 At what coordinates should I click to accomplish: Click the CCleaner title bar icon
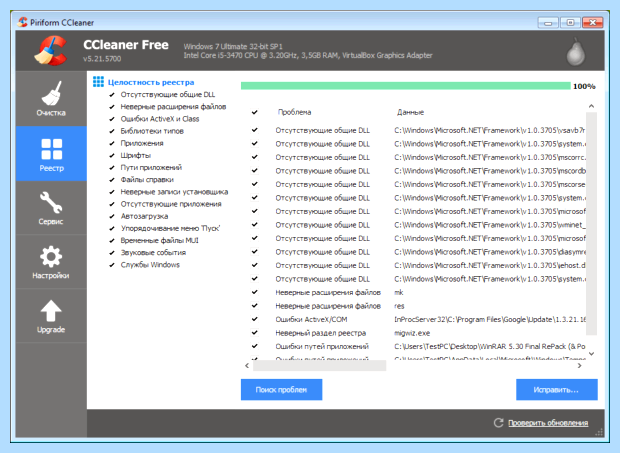coord(23,22)
